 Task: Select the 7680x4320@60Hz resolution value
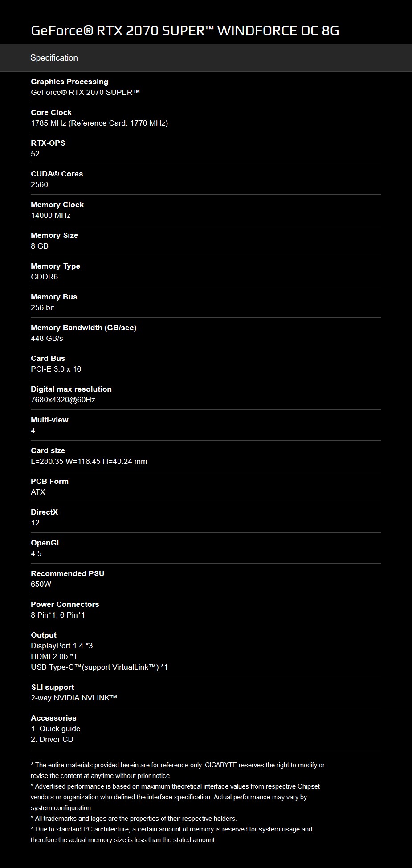63,400
